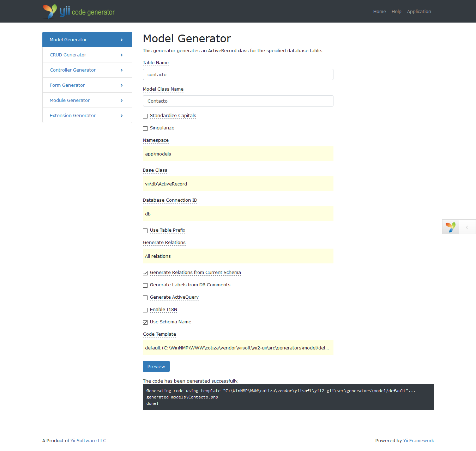The width and height of the screenshot is (476, 451).
Task: Open the Help menu item
Action: (x=396, y=12)
